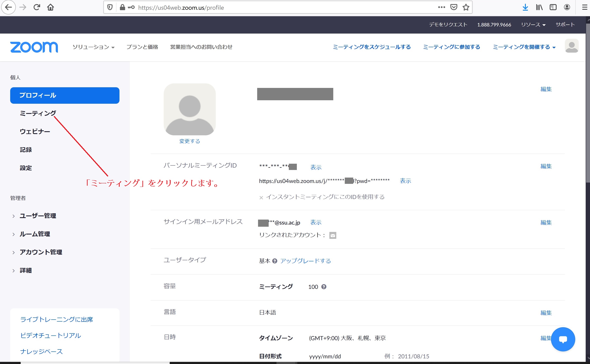
Task: Expand the アカウント管理 chevron
Action: (14, 252)
